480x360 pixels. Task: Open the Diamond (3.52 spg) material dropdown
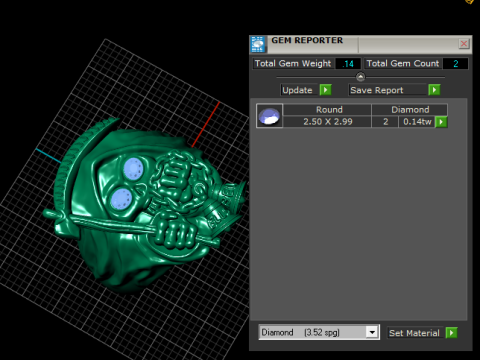point(372,332)
